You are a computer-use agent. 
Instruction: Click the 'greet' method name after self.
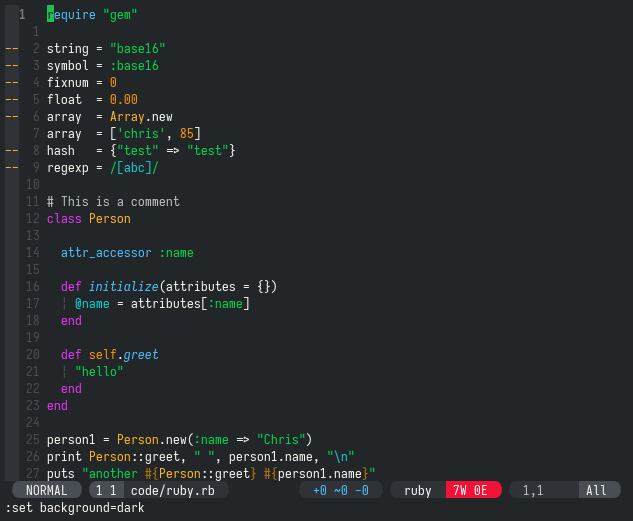(141, 355)
